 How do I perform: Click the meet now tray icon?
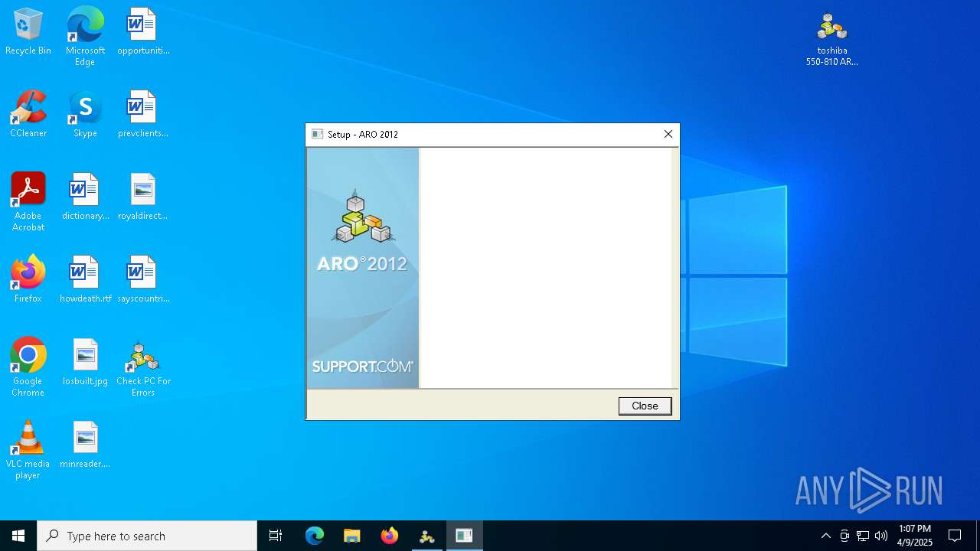click(844, 536)
